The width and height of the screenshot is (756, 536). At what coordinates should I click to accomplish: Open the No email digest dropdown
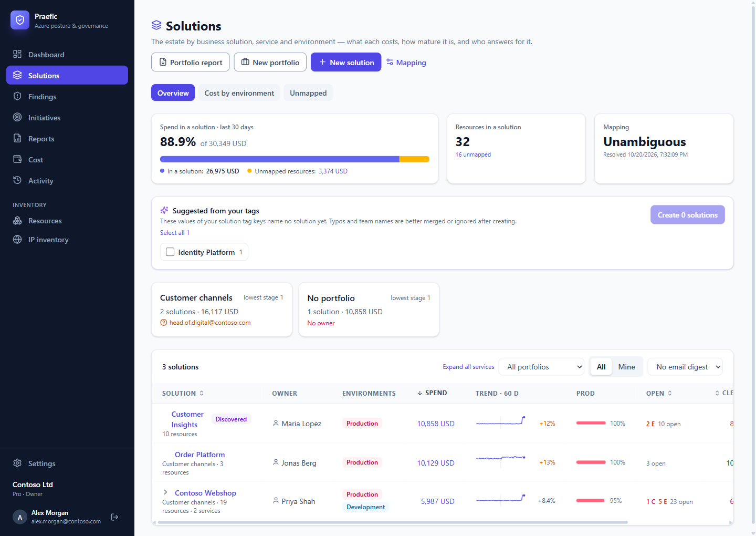click(685, 367)
